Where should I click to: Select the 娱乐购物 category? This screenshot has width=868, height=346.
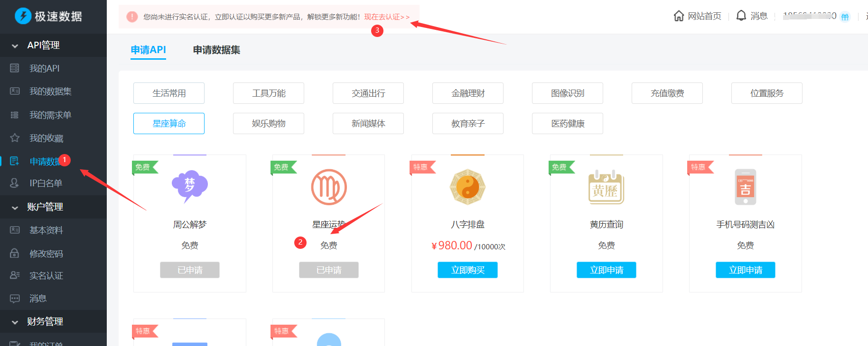pyautogui.click(x=269, y=123)
